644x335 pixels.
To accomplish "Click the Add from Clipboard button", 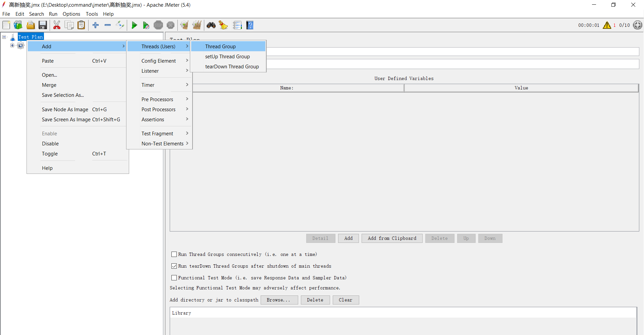I will point(392,239).
